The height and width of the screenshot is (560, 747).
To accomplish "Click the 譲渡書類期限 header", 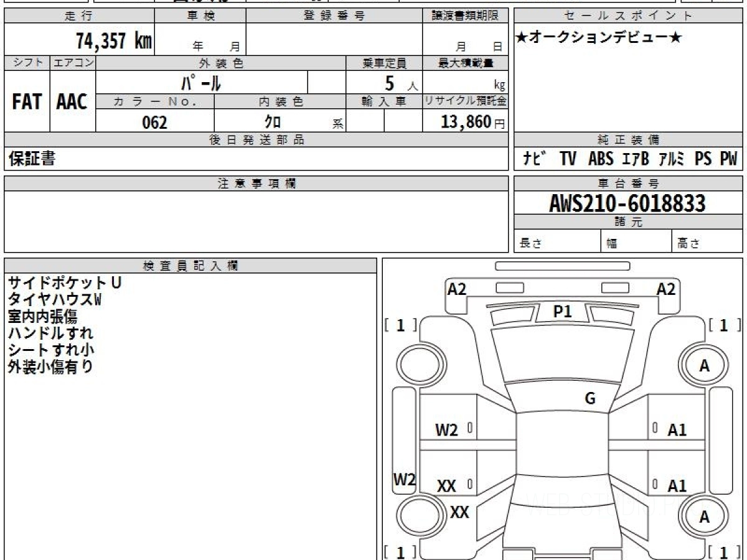I will [465, 16].
